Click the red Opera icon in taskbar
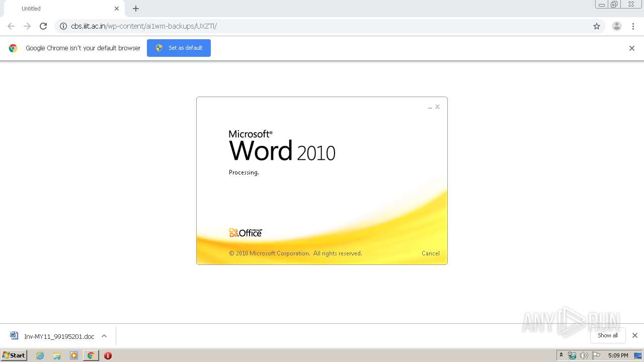This screenshot has width=644, height=362. 108,355
